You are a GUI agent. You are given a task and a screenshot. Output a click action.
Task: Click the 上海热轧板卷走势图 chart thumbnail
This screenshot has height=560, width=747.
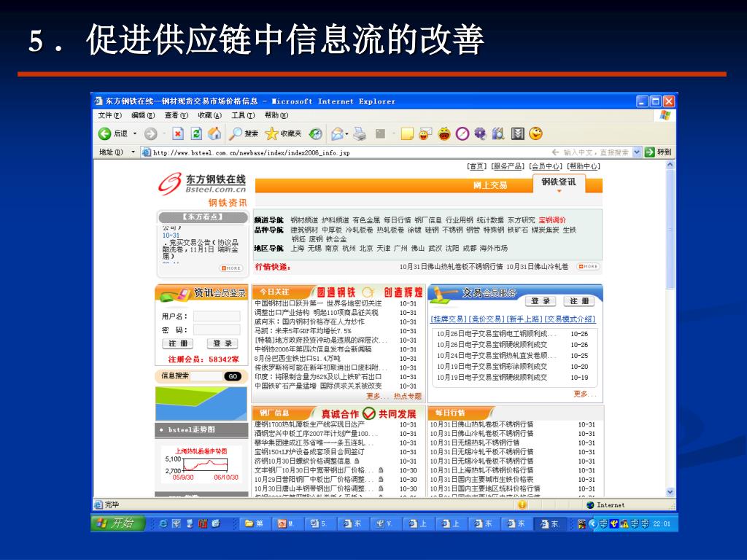(x=201, y=464)
